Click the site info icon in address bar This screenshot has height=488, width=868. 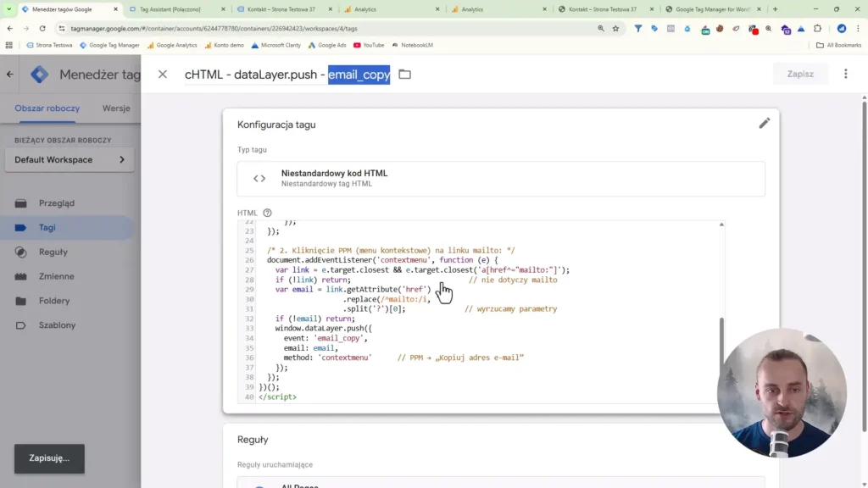pyautogui.click(x=61, y=28)
